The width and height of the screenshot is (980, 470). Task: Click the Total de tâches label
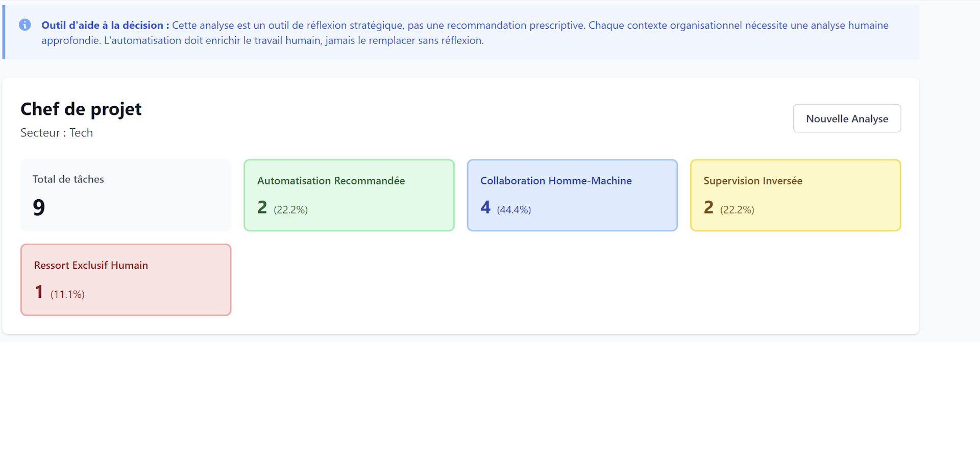click(x=68, y=179)
